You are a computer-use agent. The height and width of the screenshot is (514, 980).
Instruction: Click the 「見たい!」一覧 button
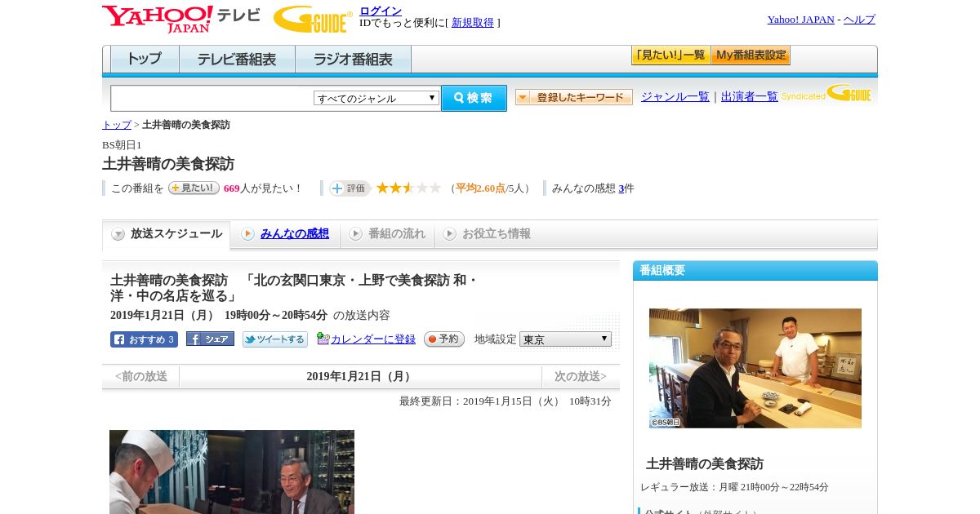(670, 55)
